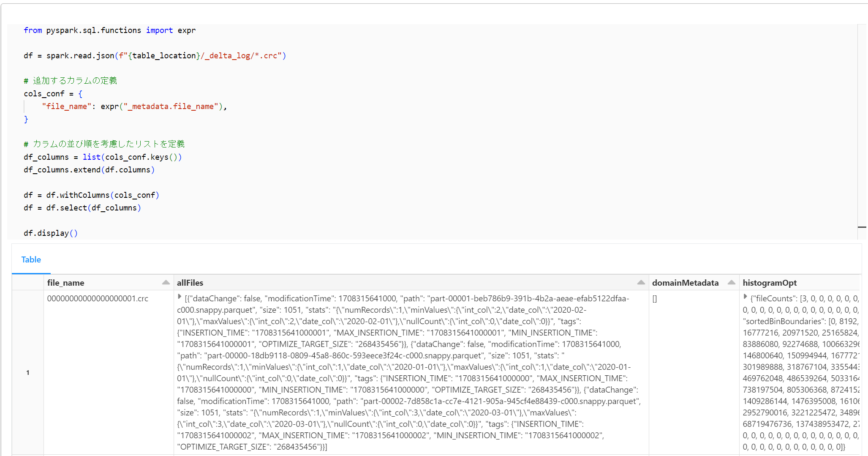868x456 pixels.
Task: Place cursor on カラムの並び順 comment line
Action: click(x=104, y=144)
